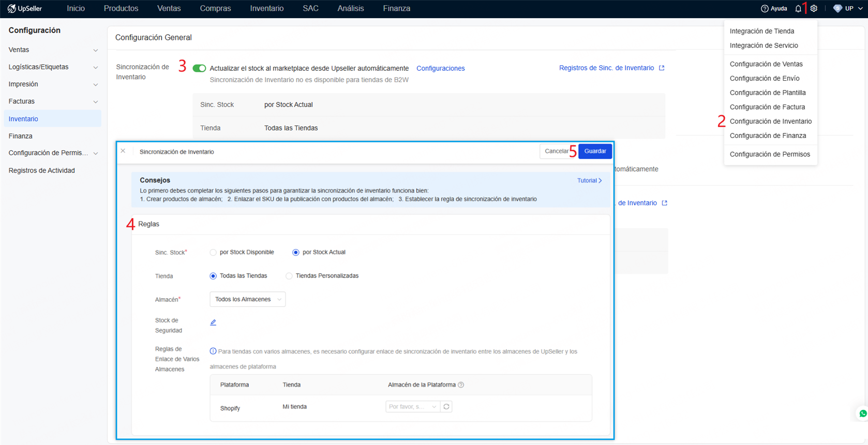Open the notifications bell
868x445 pixels.
point(798,8)
